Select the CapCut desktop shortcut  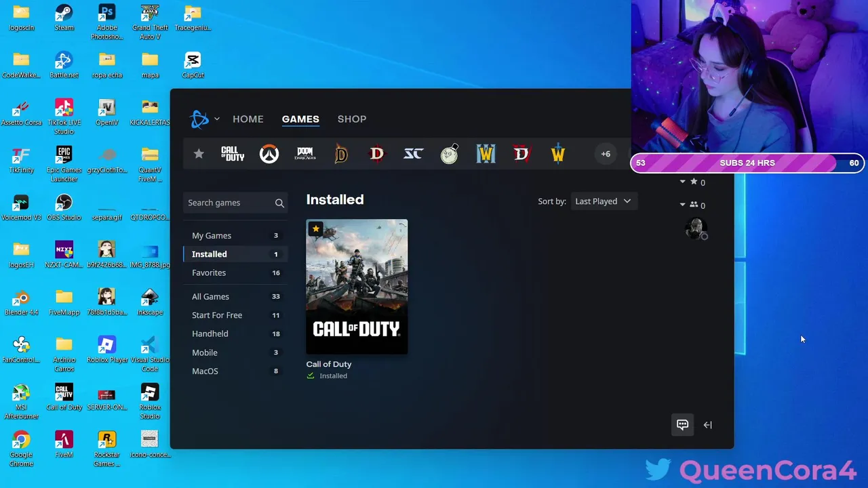(193, 65)
